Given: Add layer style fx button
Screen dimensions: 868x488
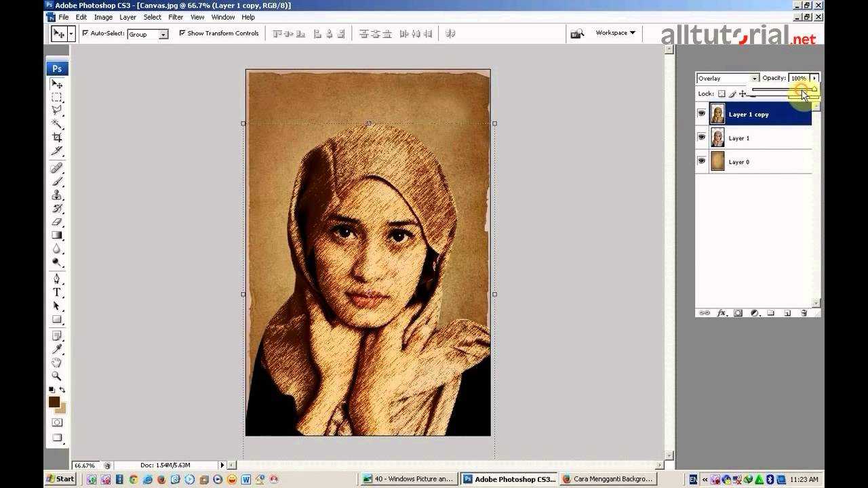Looking at the screenshot, I should point(722,313).
